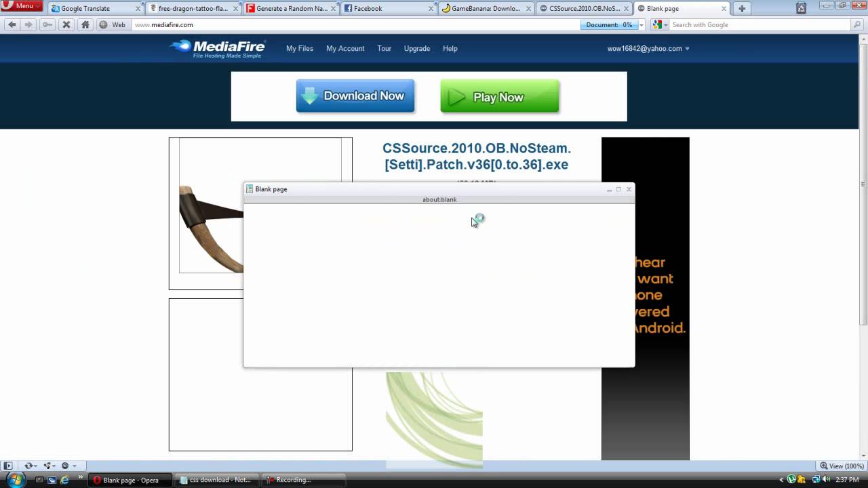Viewport: 868px width, 488px height.
Task: Go forward with the Forward arrow
Action: 28,24
